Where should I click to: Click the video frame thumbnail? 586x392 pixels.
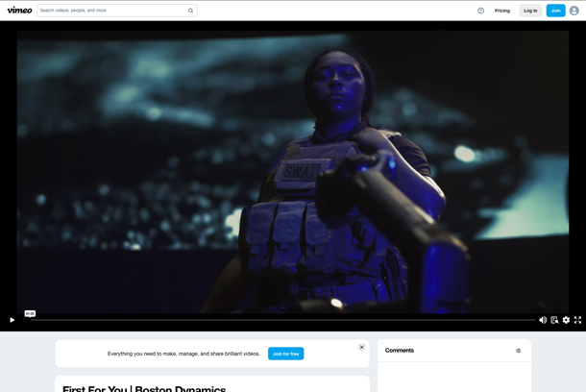(x=293, y=172)
